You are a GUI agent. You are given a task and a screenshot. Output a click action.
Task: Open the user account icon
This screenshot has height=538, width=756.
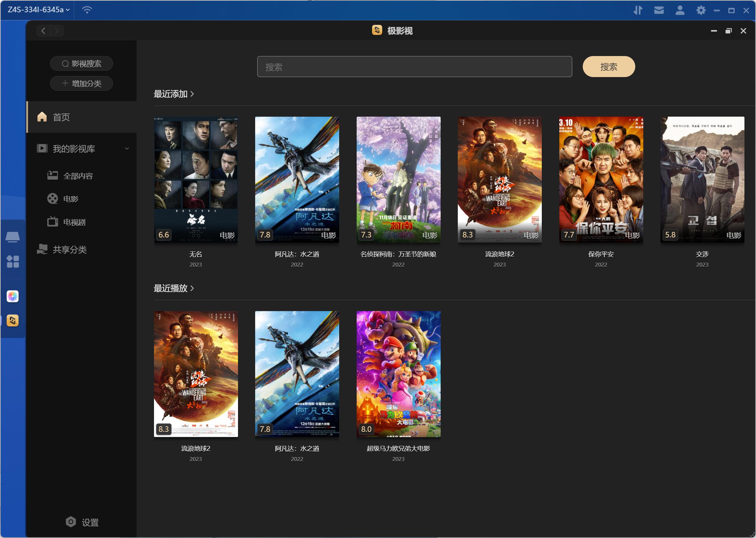coord(680,10)
